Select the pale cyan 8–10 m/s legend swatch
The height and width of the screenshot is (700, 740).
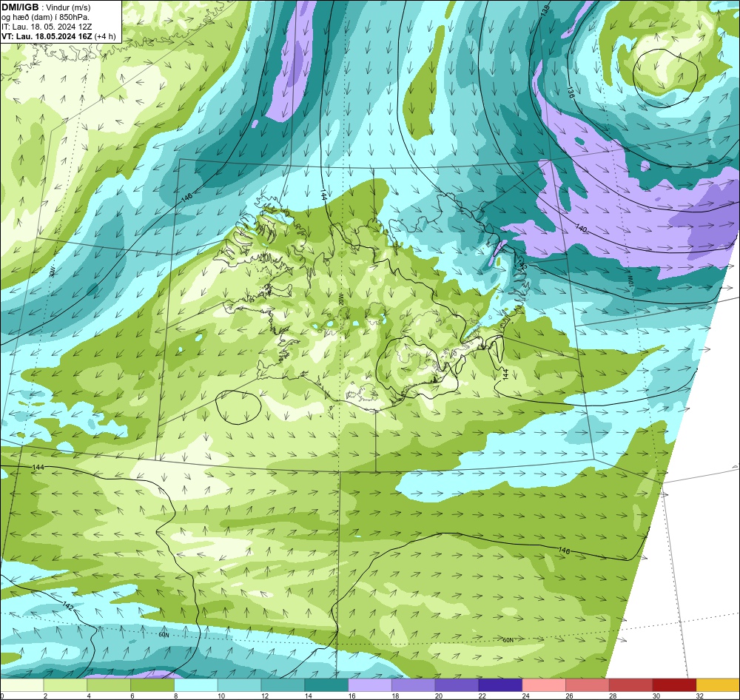click(196, 685)
